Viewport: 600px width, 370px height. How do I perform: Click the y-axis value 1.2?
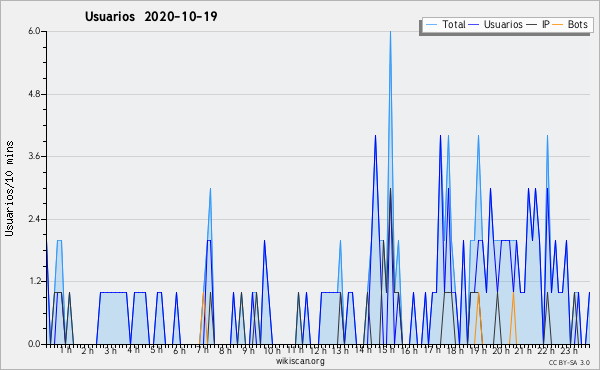(34, 282)
